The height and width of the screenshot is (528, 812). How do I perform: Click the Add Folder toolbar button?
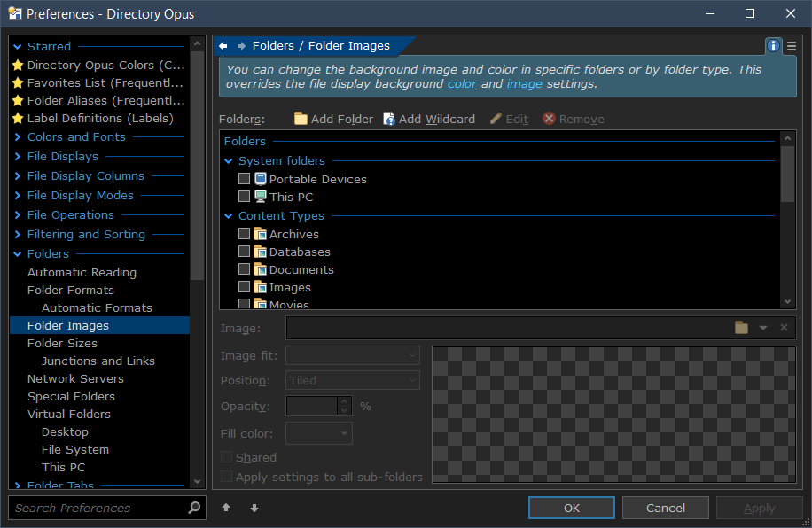(333, 119)
